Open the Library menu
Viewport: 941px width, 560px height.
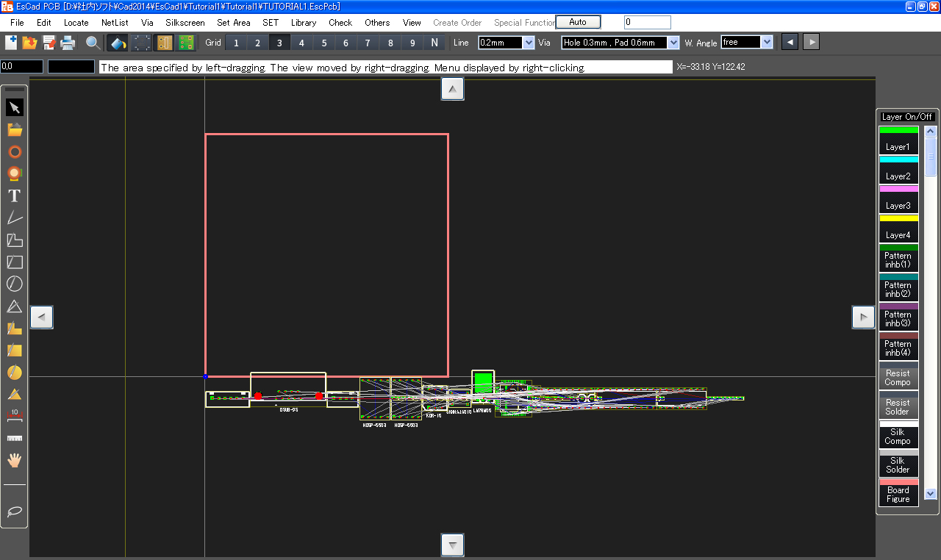(x=304, y=23)
